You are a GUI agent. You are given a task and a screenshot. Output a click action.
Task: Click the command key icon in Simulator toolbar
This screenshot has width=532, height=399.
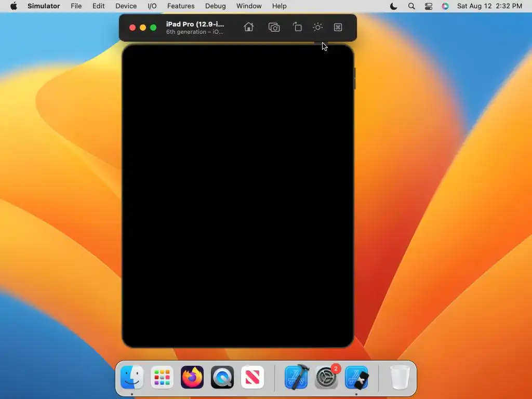338,27
